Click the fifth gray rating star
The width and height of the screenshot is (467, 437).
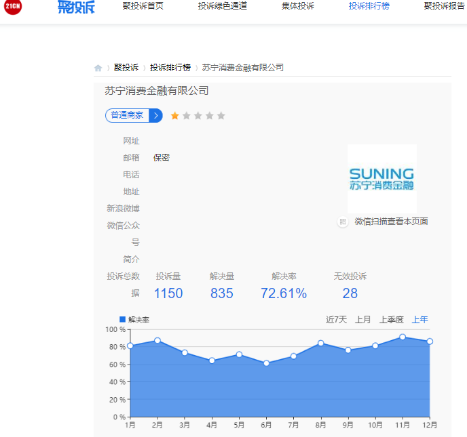221,116
